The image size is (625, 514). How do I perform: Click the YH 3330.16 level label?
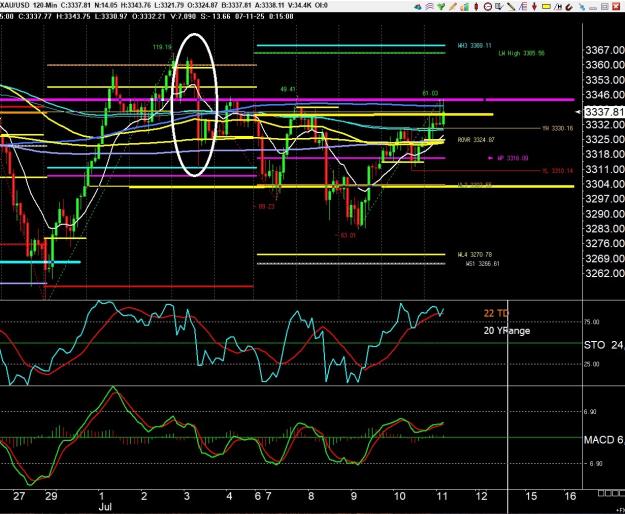tap(557, 128)
